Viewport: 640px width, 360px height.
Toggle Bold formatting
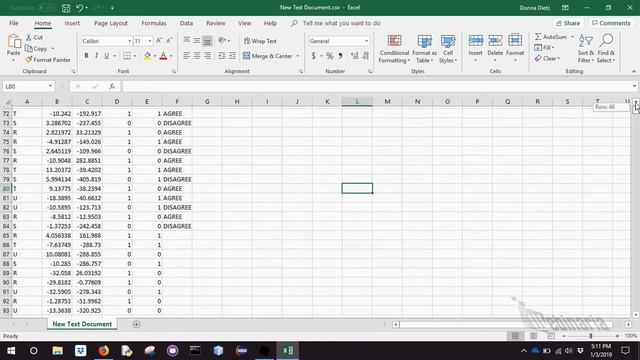pos(86,56)
